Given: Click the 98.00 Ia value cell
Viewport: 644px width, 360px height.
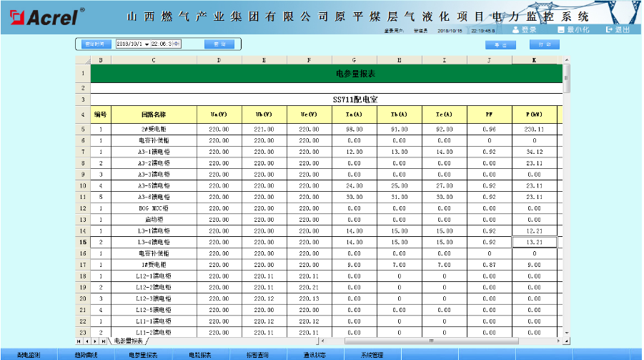Looking at the screenshot, I should tap(354, 130).
